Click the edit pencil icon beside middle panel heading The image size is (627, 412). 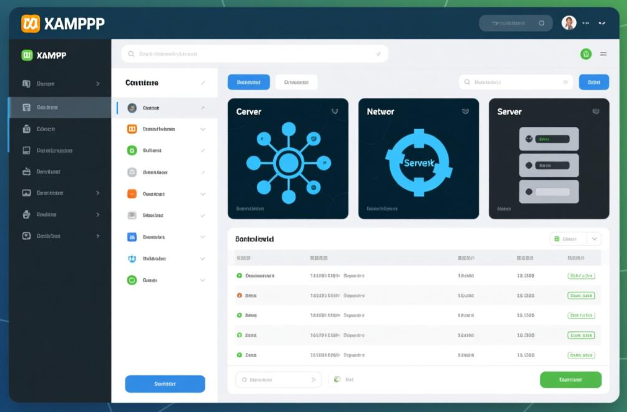point(203,83)
